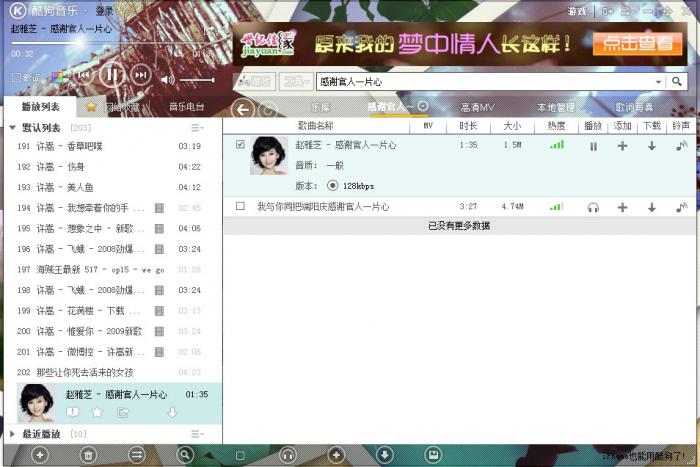Open the search history dropdown arrow

(x=658, y=82)
